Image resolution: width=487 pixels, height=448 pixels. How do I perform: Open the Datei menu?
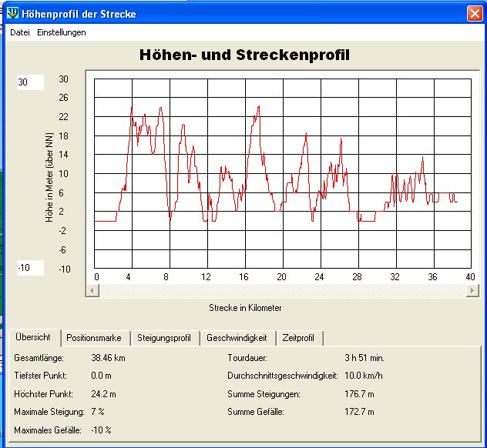pos(20,32)
